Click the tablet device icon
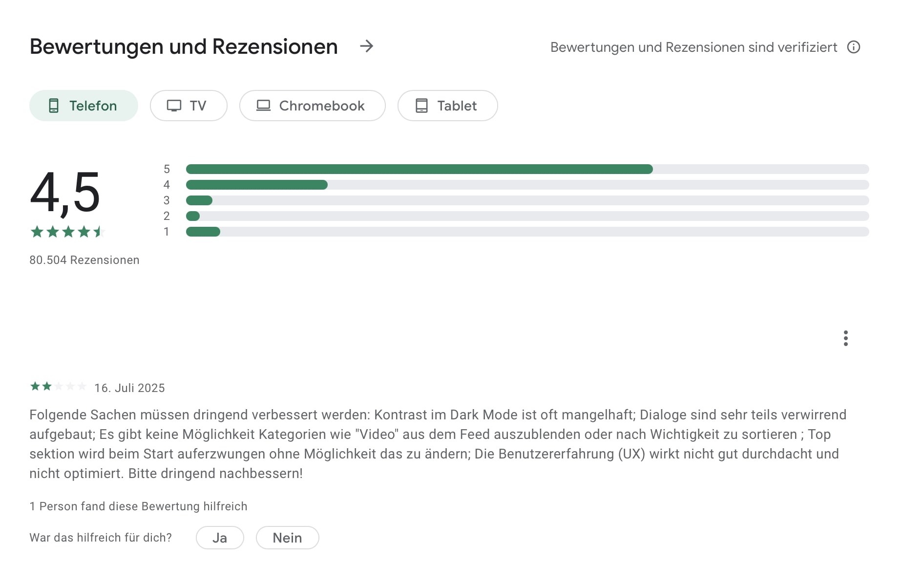 (421, 106)
